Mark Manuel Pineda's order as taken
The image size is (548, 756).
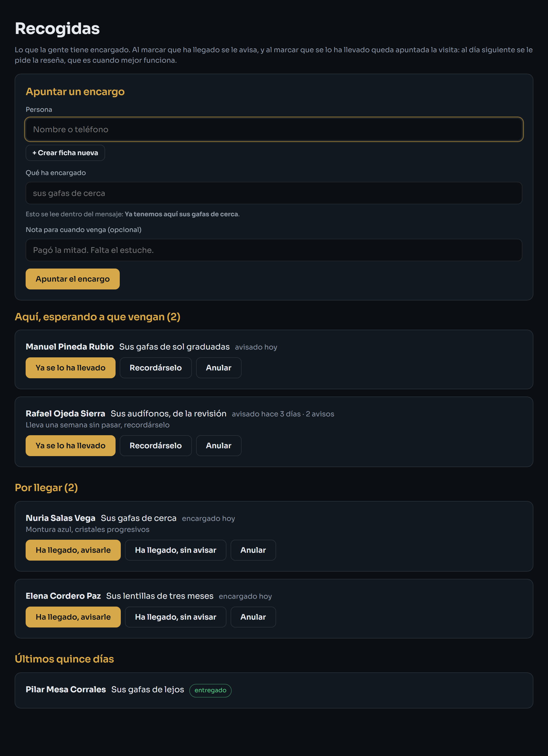tap(71, 368)
